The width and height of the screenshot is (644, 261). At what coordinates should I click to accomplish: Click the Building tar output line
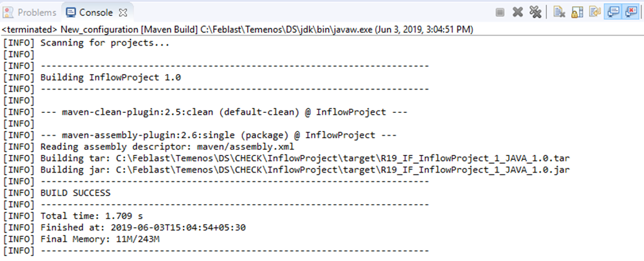(304, 159)
